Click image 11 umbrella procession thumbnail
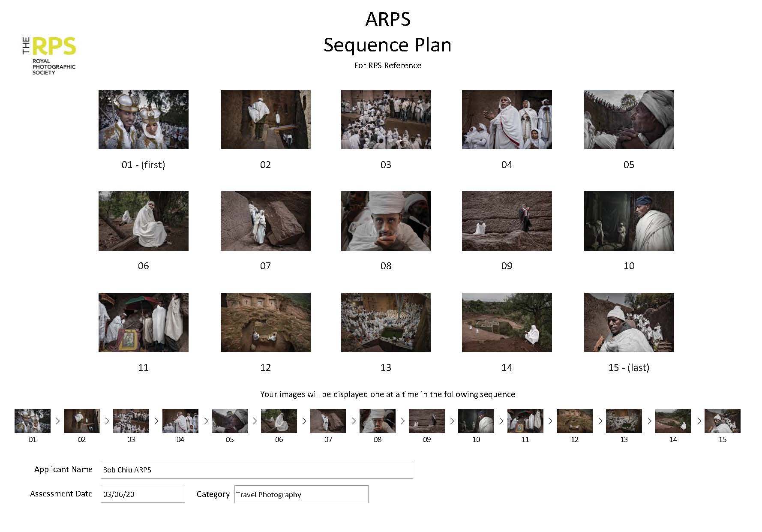 click(143, 322)
